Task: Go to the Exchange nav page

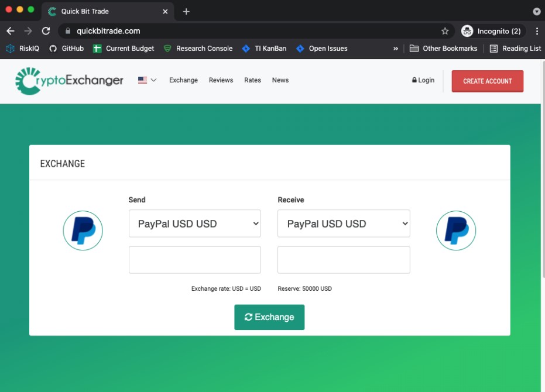Action: [x=184, y=80]
